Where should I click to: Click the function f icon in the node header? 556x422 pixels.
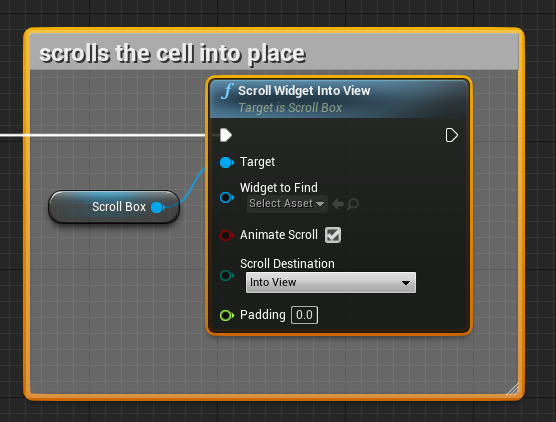pos(227,91)
